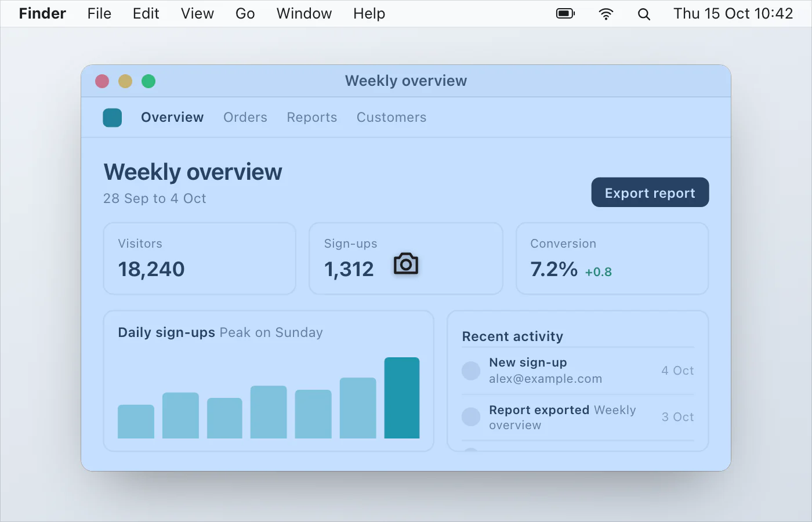
Task: Select the Customers tab
Action: (x=391, y=117)
